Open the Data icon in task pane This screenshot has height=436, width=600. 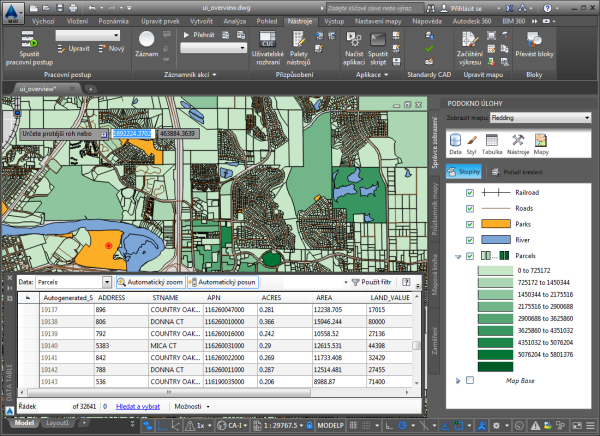point(454,140)
